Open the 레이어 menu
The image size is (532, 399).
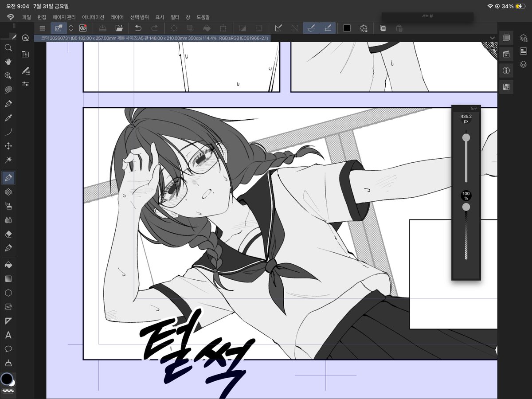pos(117,17)
